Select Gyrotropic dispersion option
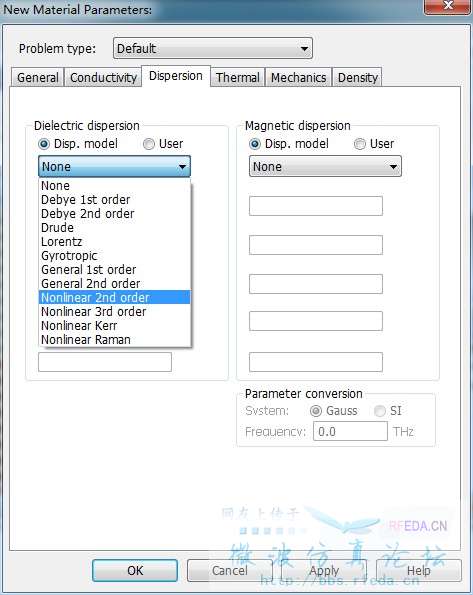This screenshot has width=473, height=595. 114,256
